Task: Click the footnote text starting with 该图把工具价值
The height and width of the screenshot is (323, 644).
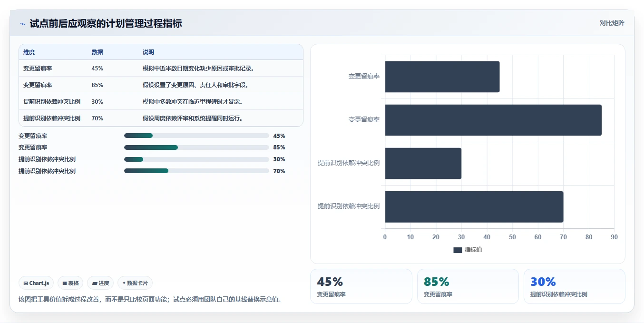Action: click(x=150, y=300)
